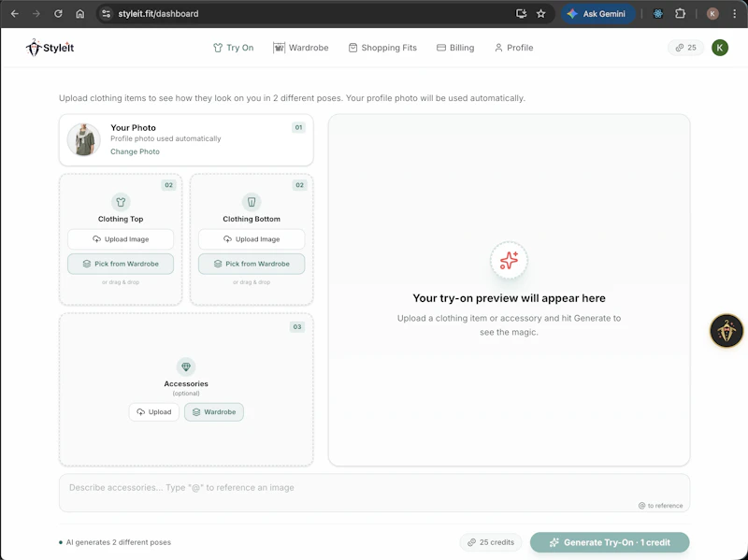Open the Chrome three-dot menu
The width and height of the screenshot is (748, 560).
pyautogui.click(x=735, y=14)
